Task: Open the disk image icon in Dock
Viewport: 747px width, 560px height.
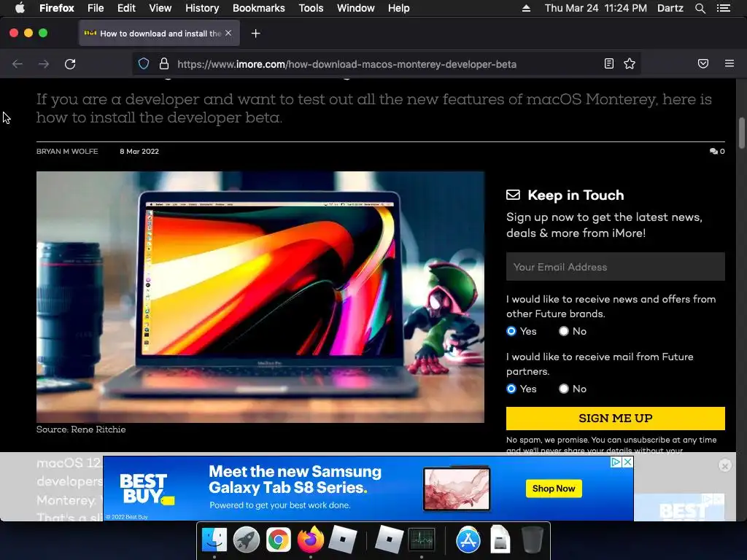Action: click(x=500, y=540)
